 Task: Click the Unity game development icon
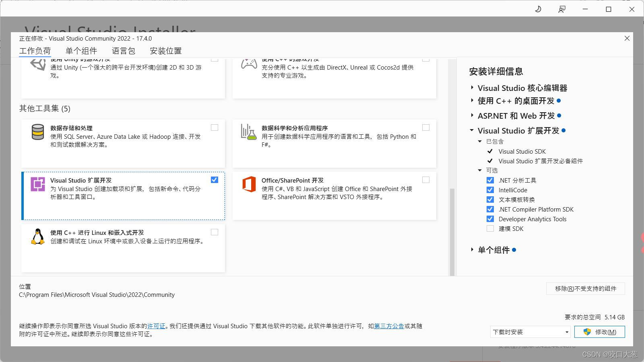pyautogui.click(x=38, y=64)
